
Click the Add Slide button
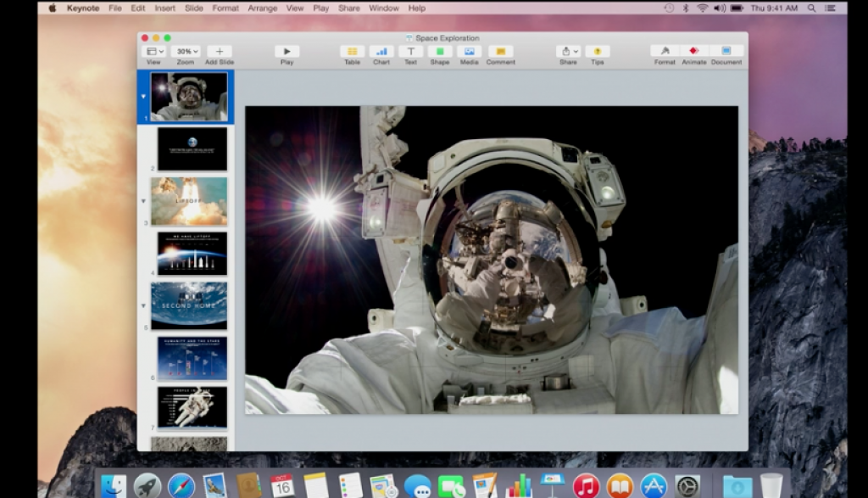[219, 52]
